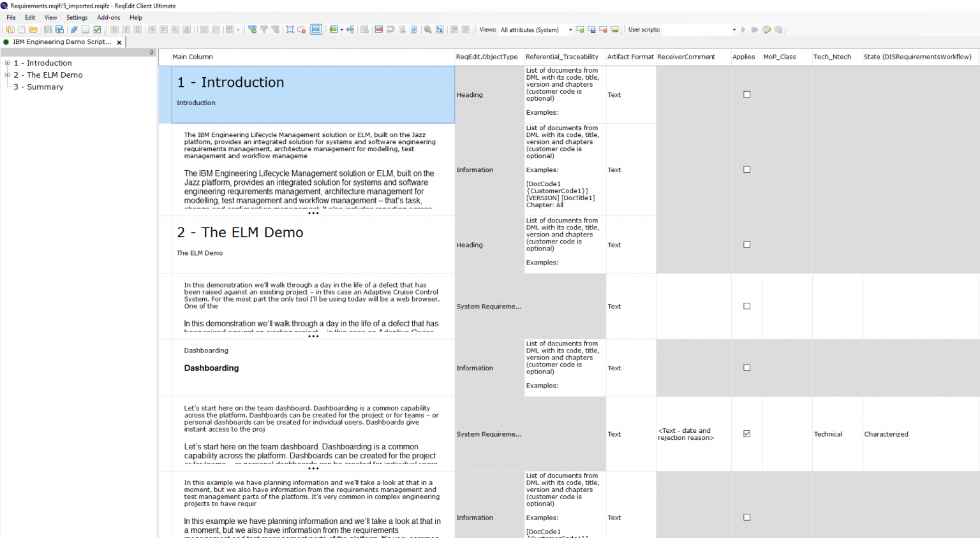
Task: Click the funnel with green plus icon
Action: [253, 29]
